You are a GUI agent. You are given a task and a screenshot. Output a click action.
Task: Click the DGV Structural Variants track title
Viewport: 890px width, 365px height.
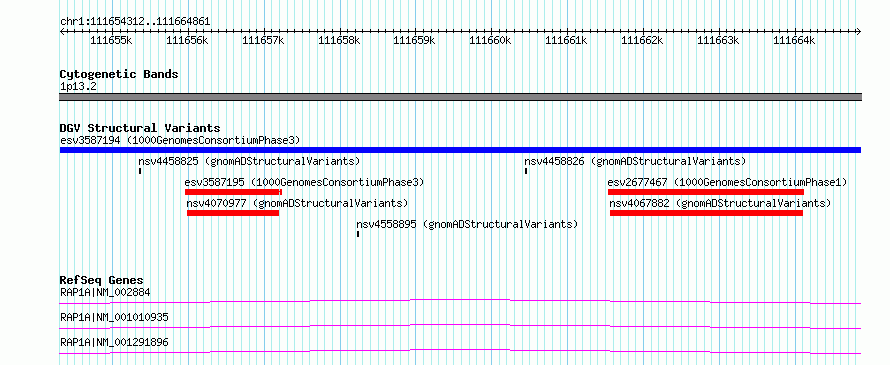[x=140, y=128]
